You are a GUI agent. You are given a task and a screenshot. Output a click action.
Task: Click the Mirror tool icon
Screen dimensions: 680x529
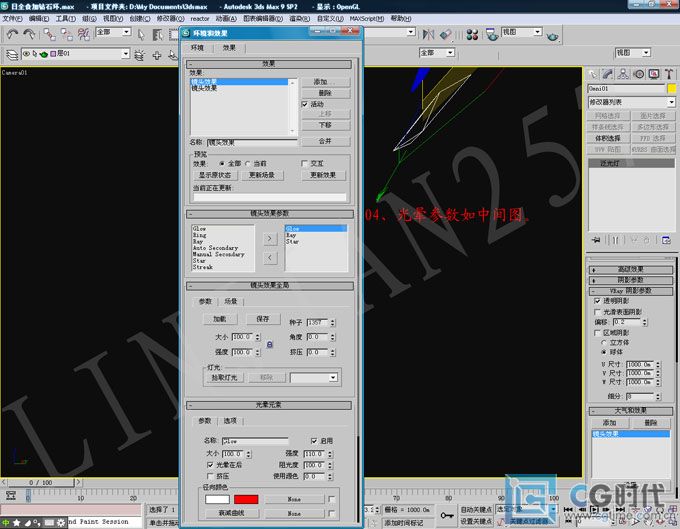tap(428, 34)
